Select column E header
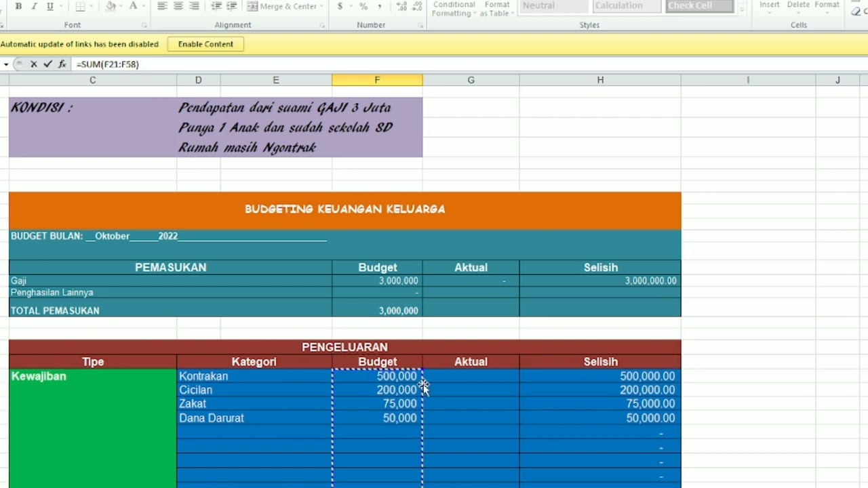Viewport: 868px width, 488px height. click(276, 80)
